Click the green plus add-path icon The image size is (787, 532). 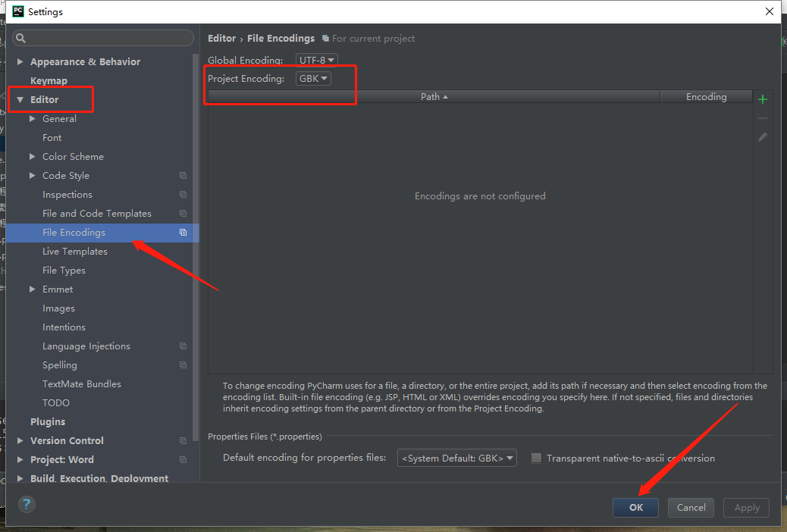(763, 99)
